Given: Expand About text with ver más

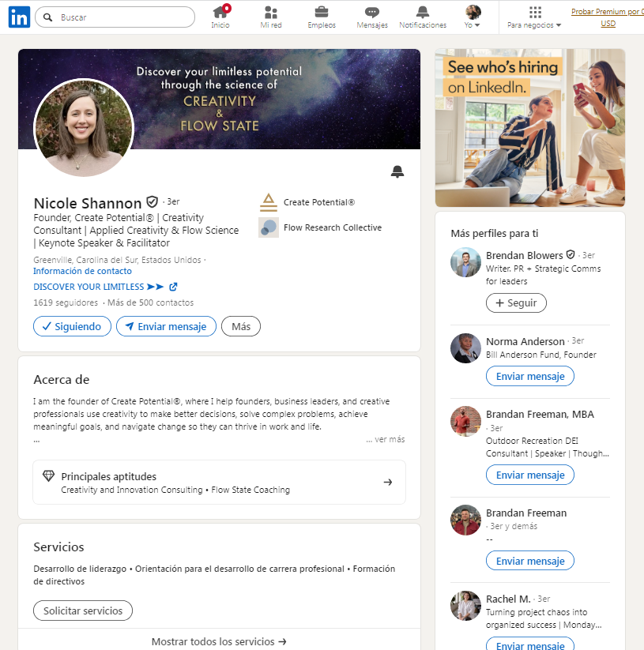Looking at the screenshot, I should click(x=386, y=439).
